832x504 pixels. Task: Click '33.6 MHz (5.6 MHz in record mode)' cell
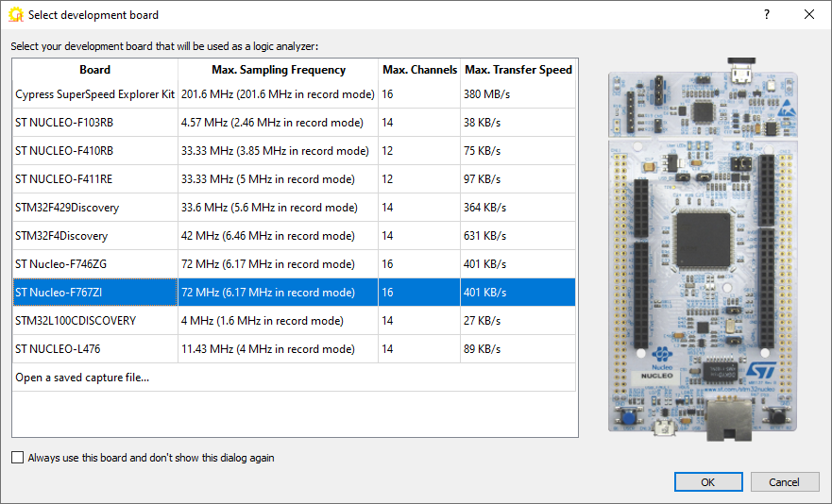click(x=278, y=208)
